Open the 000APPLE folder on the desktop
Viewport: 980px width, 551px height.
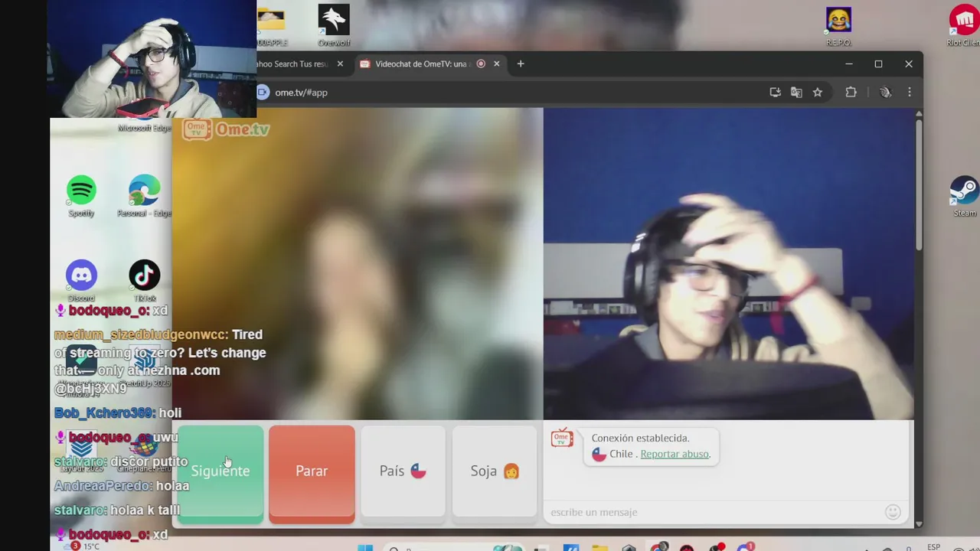(271, 23)
